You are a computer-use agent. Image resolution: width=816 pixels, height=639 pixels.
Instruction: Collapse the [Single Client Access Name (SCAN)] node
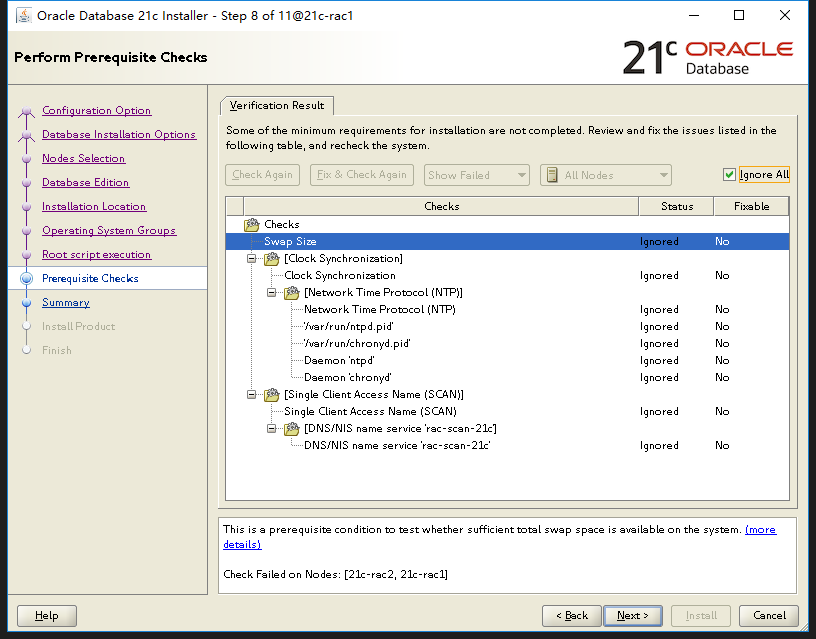252,394
